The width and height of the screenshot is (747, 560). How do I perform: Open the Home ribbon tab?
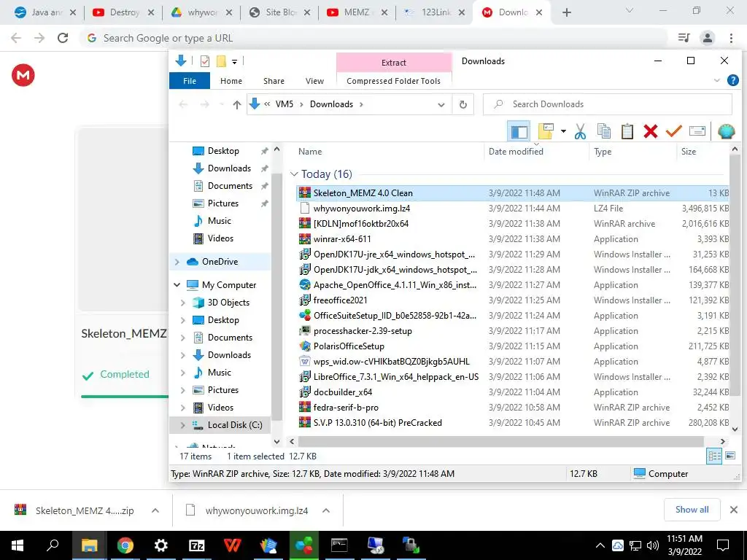pos(231,81)
